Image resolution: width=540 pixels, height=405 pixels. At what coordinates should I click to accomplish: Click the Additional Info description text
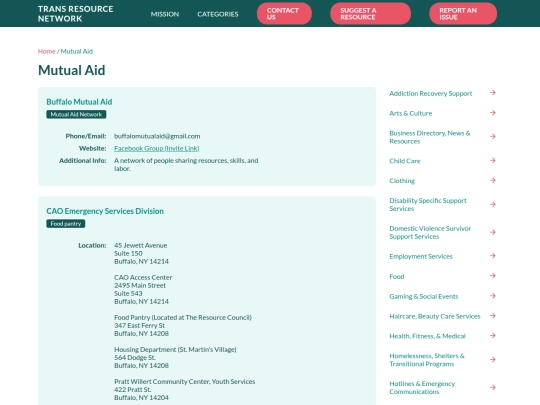(x=186, y=165)
